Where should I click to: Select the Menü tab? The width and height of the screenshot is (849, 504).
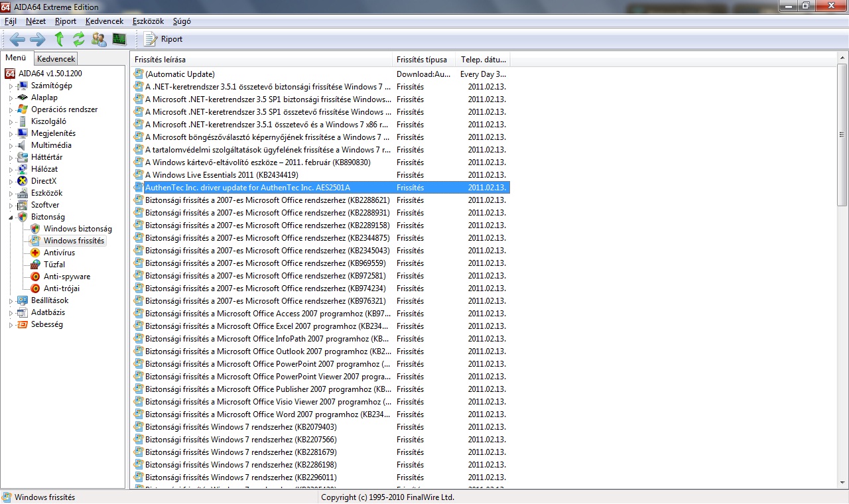point(16,58)
